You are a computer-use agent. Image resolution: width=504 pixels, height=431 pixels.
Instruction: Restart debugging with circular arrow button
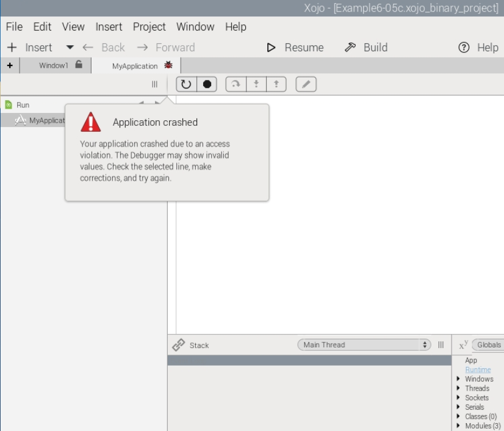click(186, 84)
